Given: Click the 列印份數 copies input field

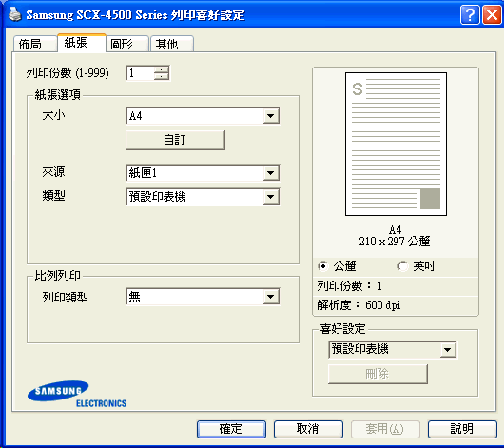Looking at the screenshot, I should pyautogui.click(x=140, y=73).
